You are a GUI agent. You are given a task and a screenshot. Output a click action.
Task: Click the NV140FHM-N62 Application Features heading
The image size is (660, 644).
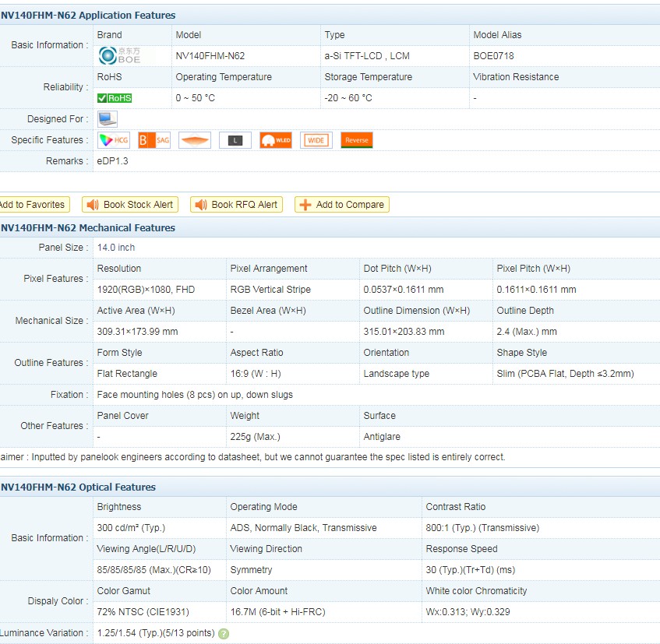88,15
